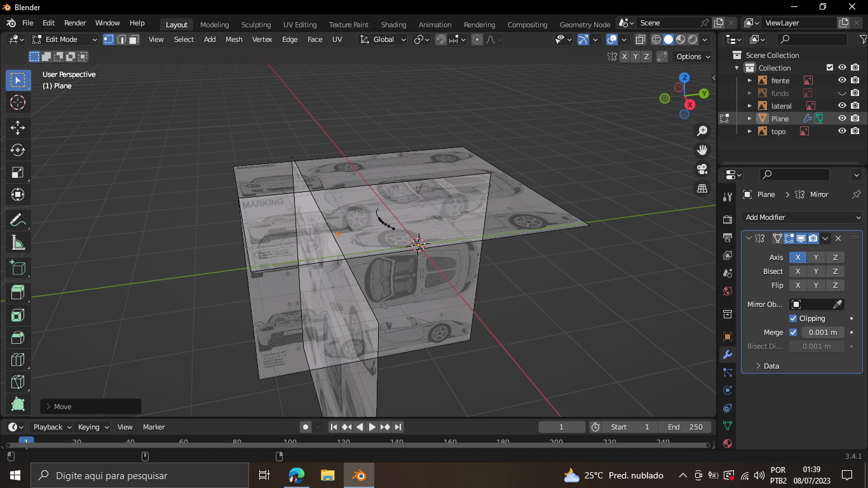Activate the Move tool

(x=18, y=128)
